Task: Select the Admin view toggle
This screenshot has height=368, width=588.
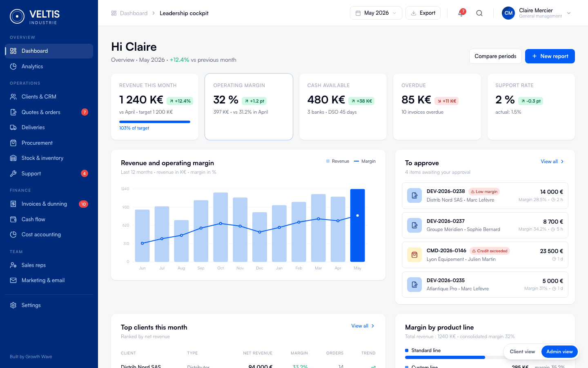Action: (x=559, y=352)
